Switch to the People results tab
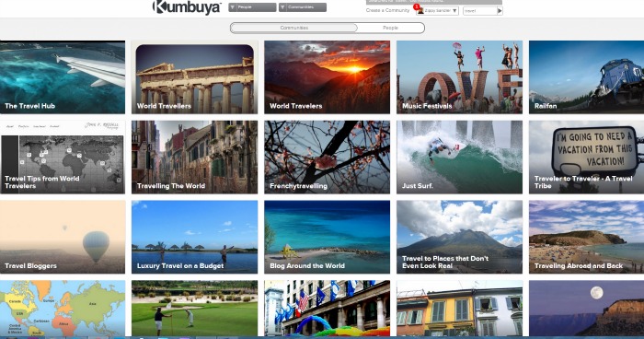The height and width of the screenshot is (339, 644). click(390, 28)
